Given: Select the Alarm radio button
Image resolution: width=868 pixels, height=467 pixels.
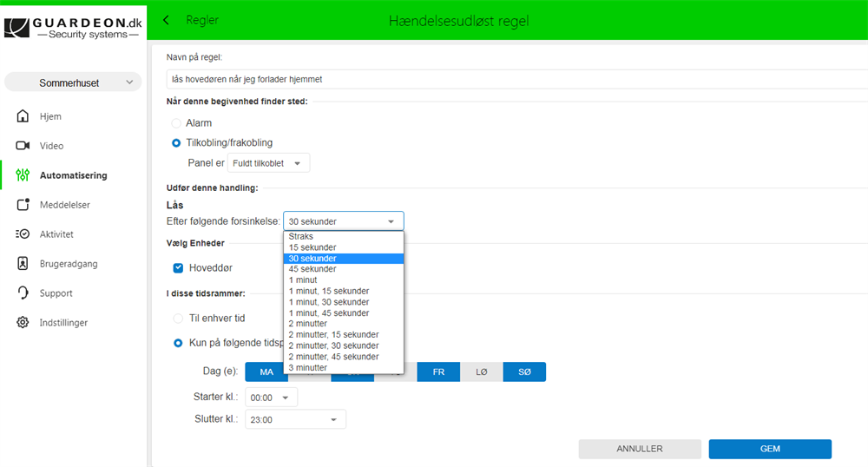Looking at the screenshot, I should click(176, 123).
